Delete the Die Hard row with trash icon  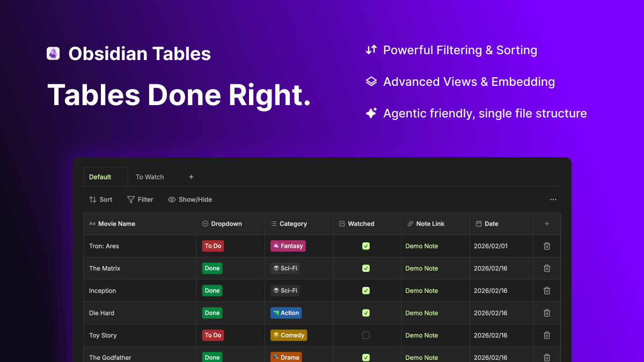click(547, 313)
